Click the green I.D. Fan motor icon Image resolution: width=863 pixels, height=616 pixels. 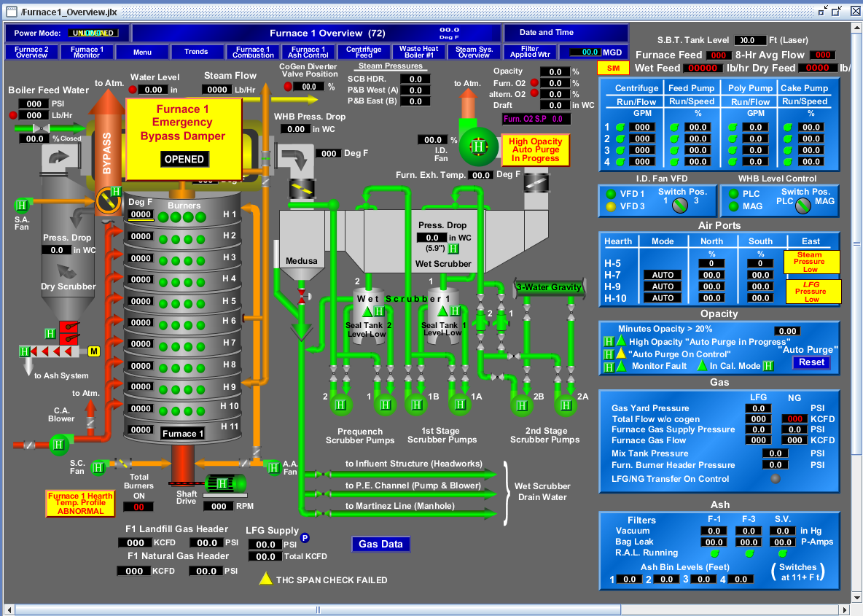coord(477,147)
